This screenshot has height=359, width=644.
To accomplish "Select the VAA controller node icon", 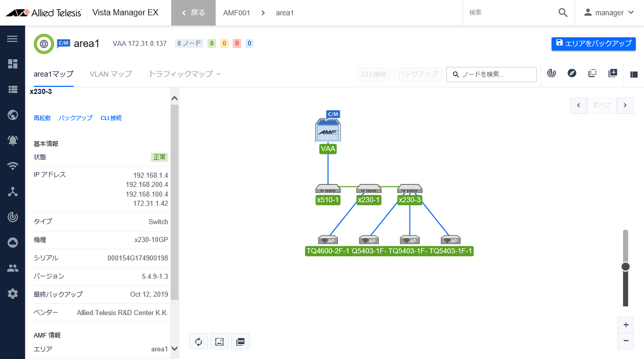I will coord(328,130).
